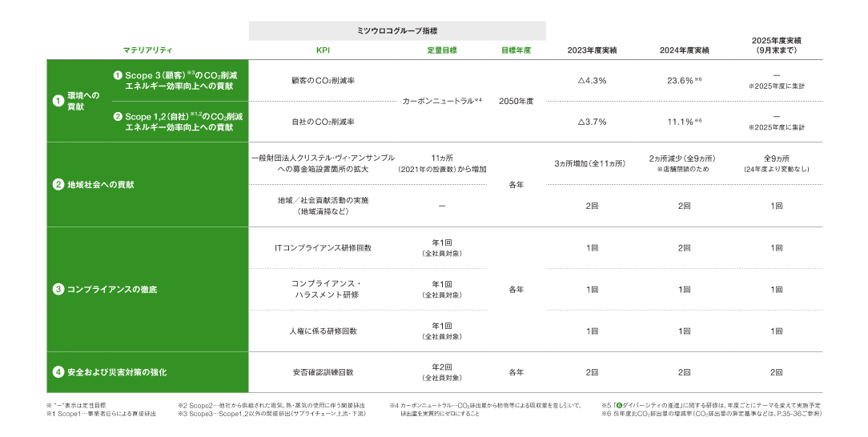Select the △4.3% value
This screenshot has width=868, height=437.
click(592, 81)
